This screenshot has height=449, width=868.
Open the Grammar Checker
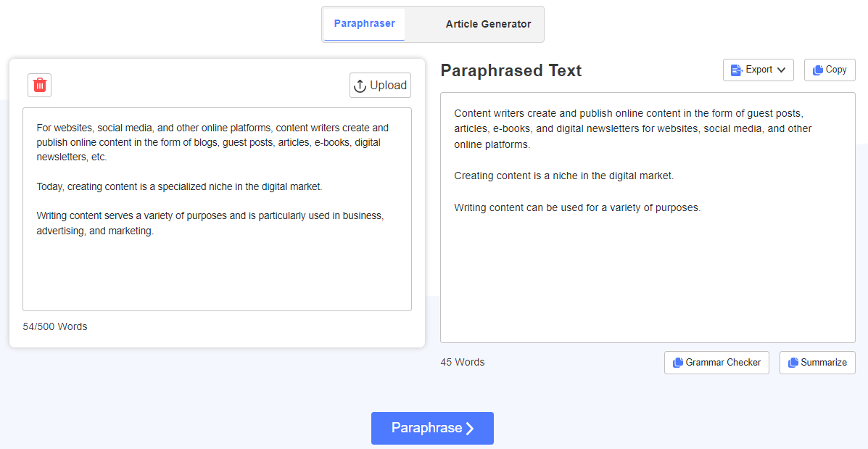(717, 363)
